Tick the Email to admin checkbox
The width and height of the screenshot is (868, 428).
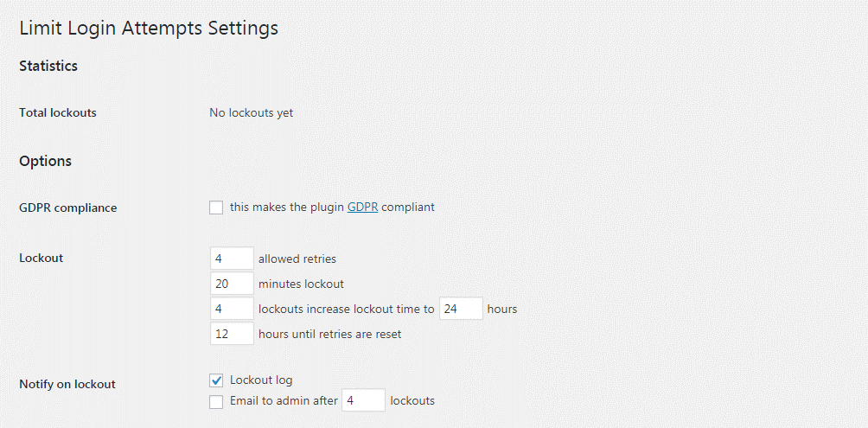coord(216,401)
